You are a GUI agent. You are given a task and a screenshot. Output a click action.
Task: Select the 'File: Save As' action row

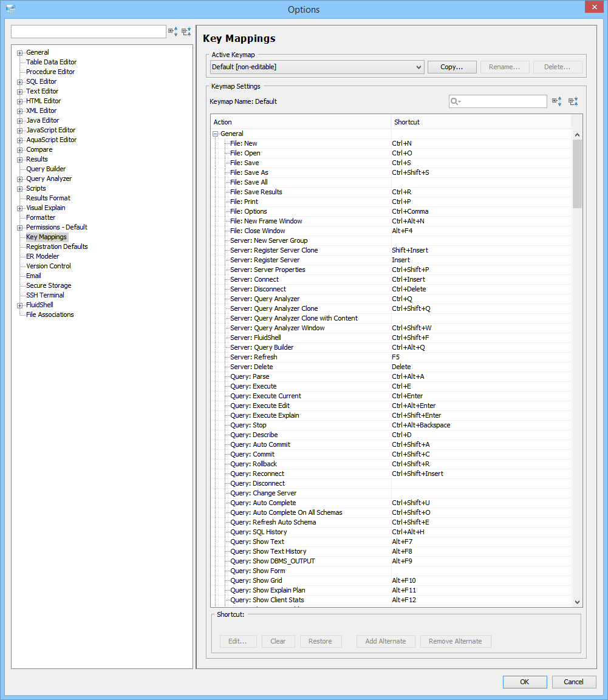pyautogui.click(x=391, y=173)
